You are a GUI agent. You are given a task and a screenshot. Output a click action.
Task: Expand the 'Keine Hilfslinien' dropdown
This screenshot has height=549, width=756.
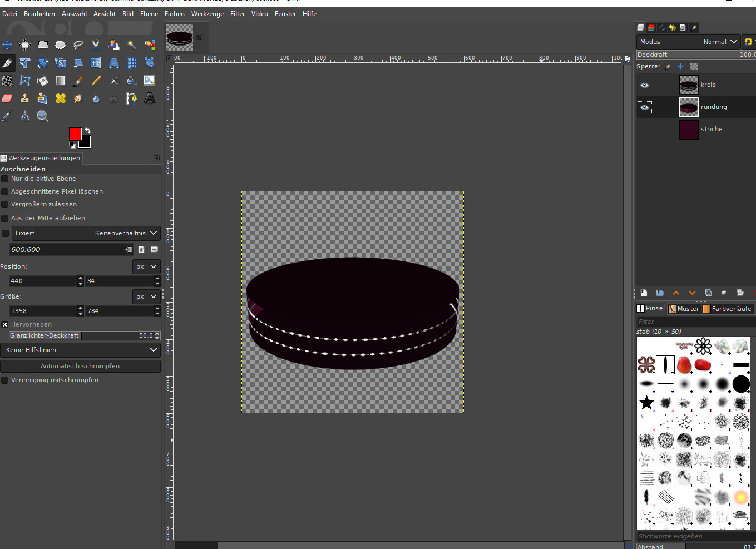click(x=80, y=350)
